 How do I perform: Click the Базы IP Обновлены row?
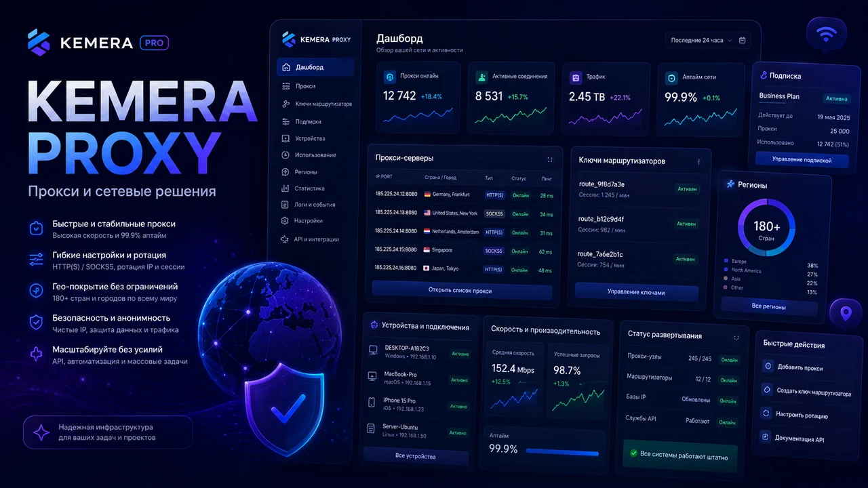[683, 399]
